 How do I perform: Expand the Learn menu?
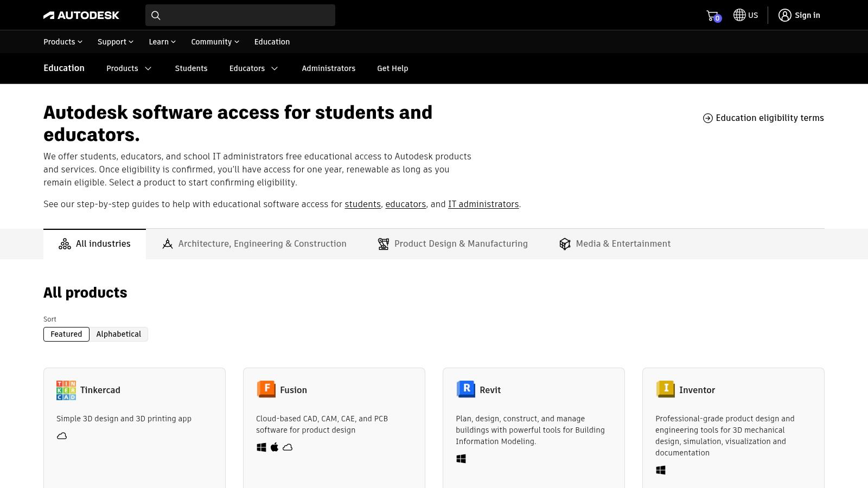[x=162, y=42]
